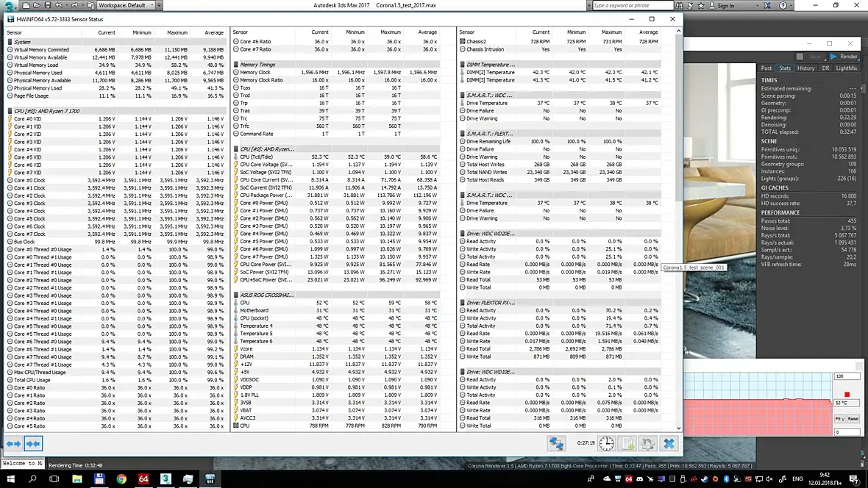
Task: Open the 3ds Max Help question icon
Action: (783, 6)
